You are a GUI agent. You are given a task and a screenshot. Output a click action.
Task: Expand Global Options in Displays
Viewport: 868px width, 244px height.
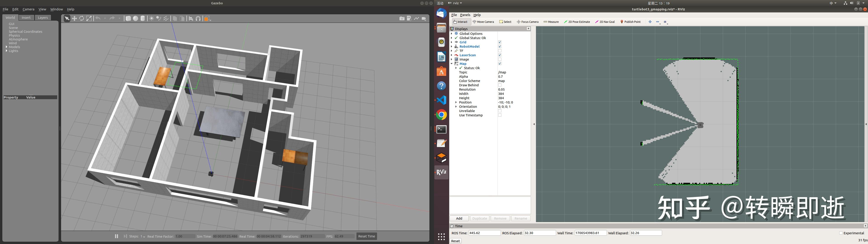point(452,34)
